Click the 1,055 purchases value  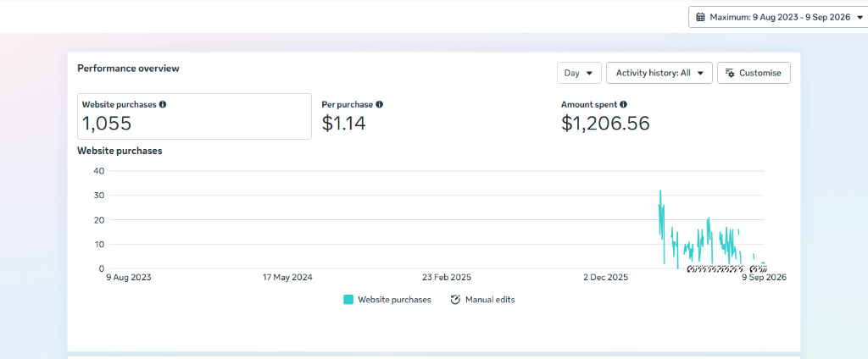[107, 124]
